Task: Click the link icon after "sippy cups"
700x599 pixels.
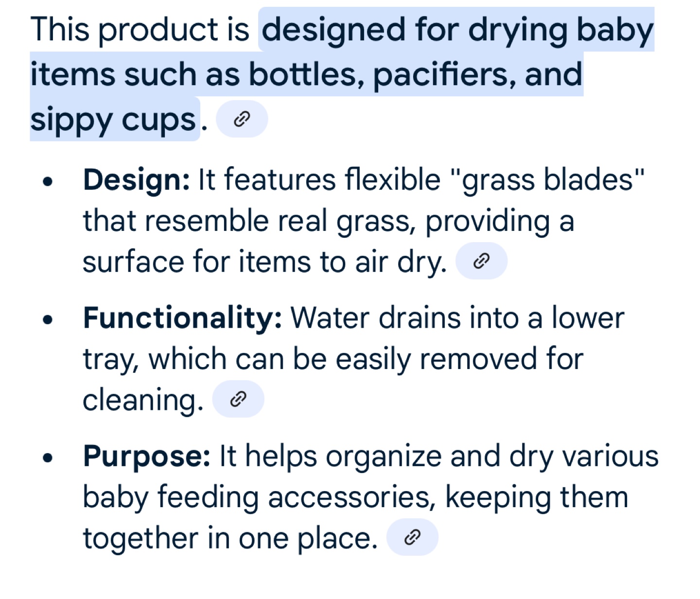Action: coord(242,119)
